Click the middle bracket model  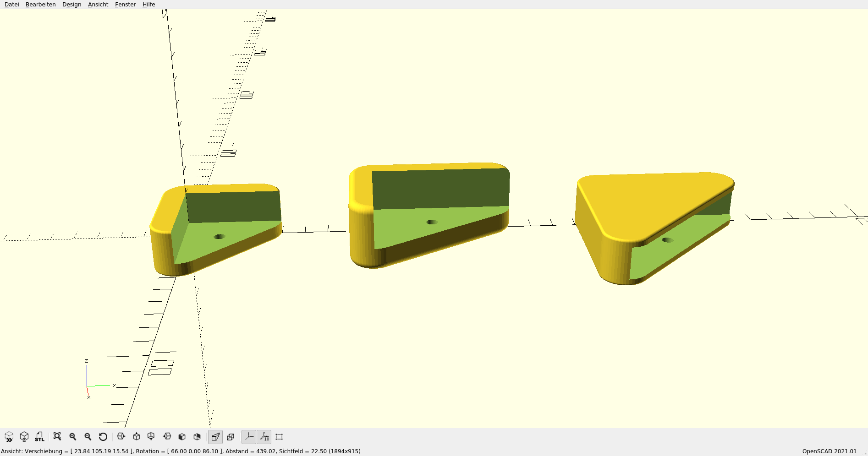[429, 214]
